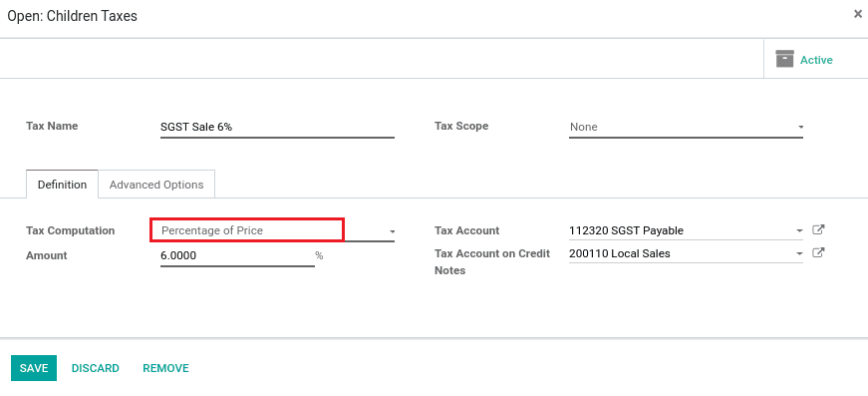This screenshot has width=868, height=396.
Task: Click the Amount field showing 6.0000
Action: [x=237, y=255]
